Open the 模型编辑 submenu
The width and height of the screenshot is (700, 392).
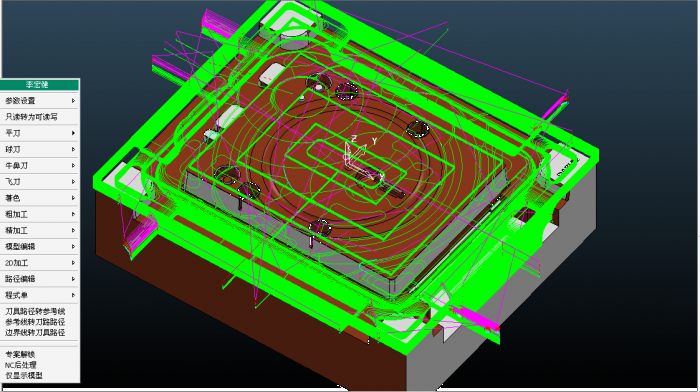[39, 246]
